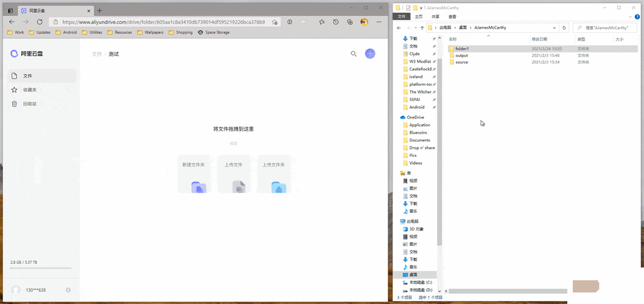This screenshot has height=304, width=644.
Task: Open the browser history icon
Action: tap(336, 22)
